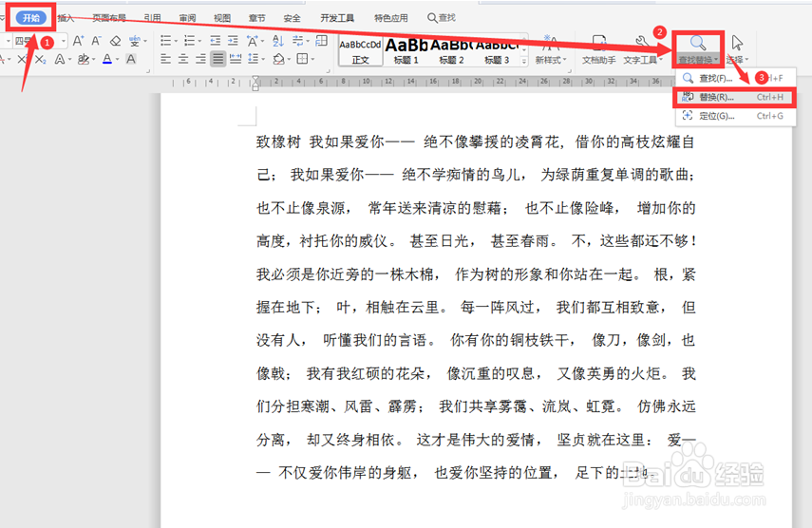Click the first-line indent marker on ruler

pyautogui.click(x=255, y=79)
